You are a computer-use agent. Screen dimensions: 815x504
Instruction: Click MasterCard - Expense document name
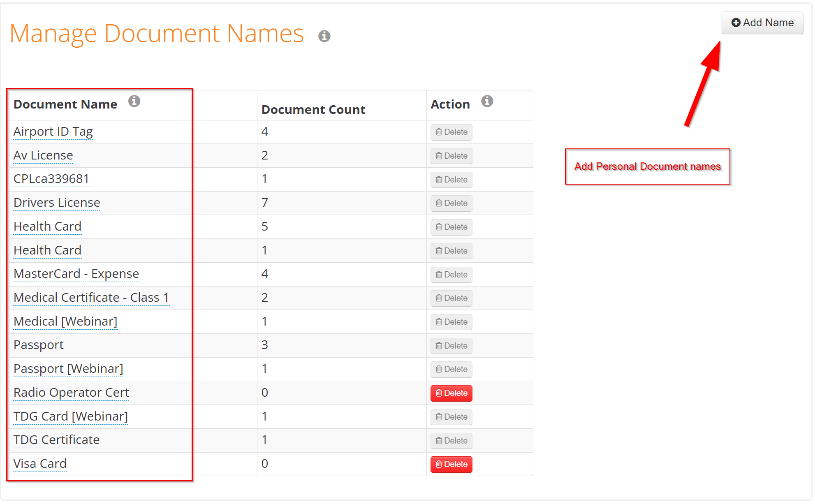[x=76, y=274]
